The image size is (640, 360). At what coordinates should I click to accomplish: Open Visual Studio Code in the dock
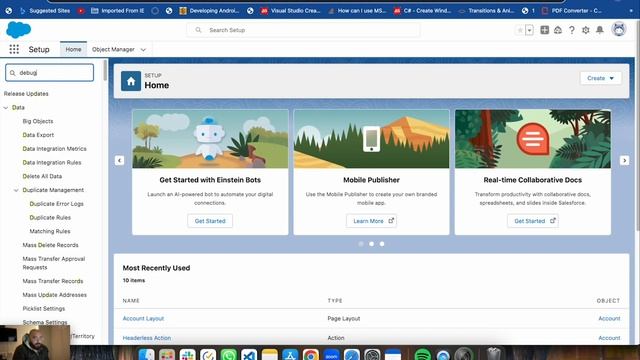249,354
